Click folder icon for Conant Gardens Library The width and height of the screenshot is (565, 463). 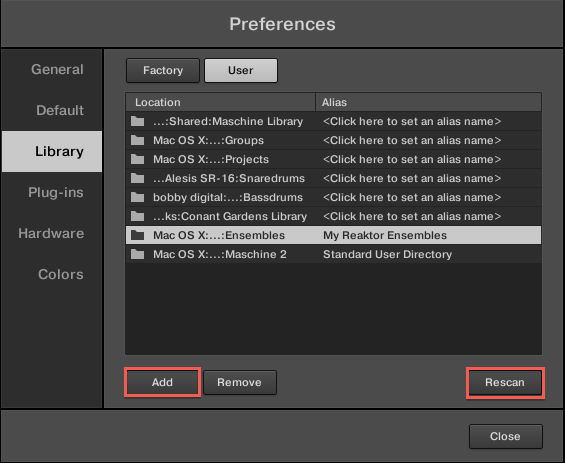[137, 216]
